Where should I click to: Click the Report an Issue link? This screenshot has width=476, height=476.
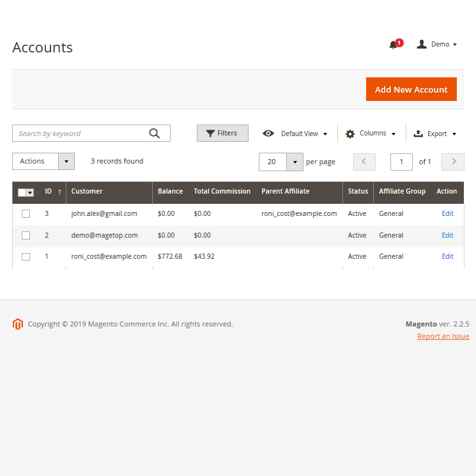click(x=443, y=336)
